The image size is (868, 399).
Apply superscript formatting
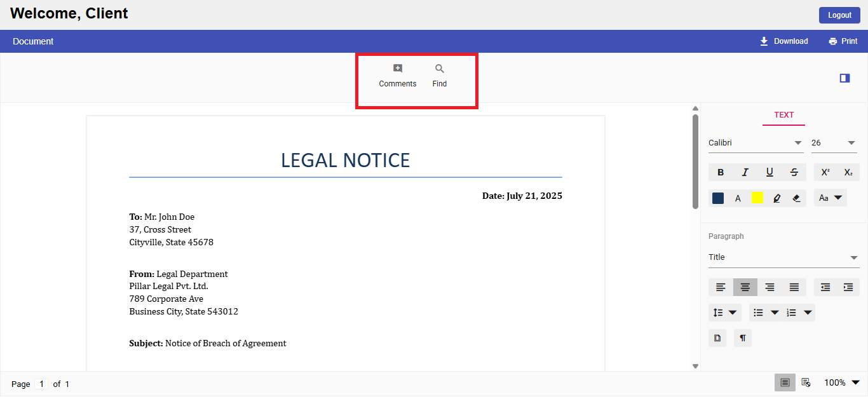[825, 172]
